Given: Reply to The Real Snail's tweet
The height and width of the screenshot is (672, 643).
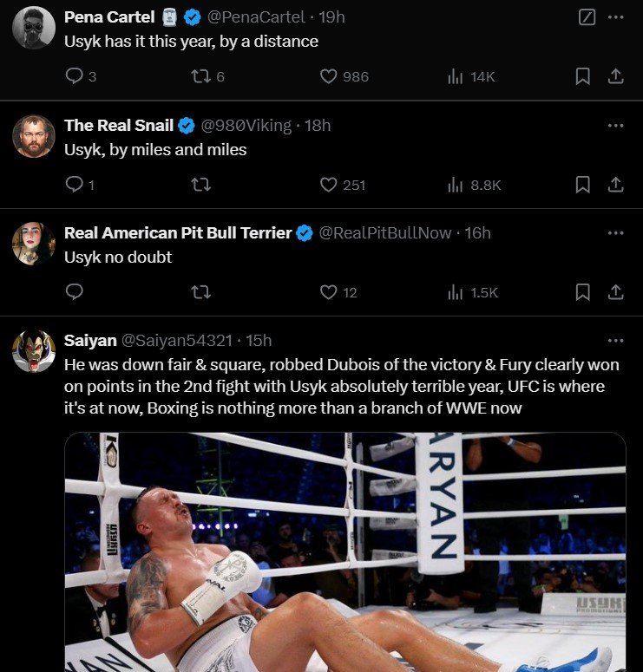Looking at the screenshot, I should coord(75,185).
